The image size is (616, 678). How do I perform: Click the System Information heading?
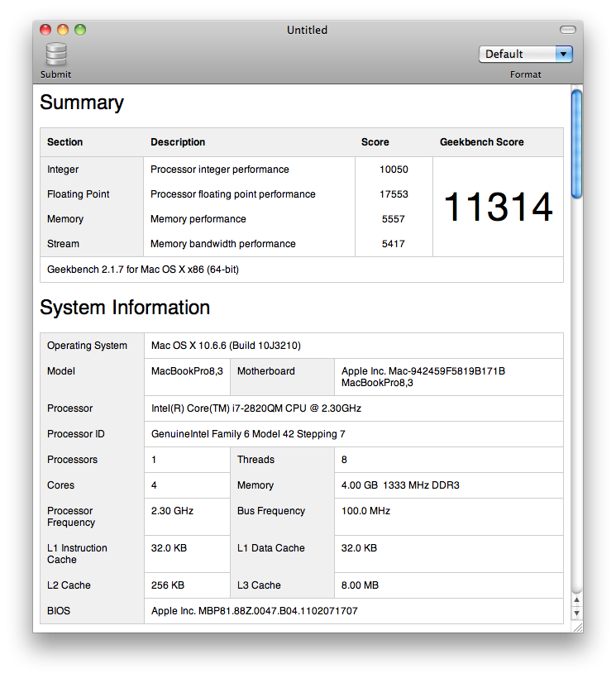125,308
